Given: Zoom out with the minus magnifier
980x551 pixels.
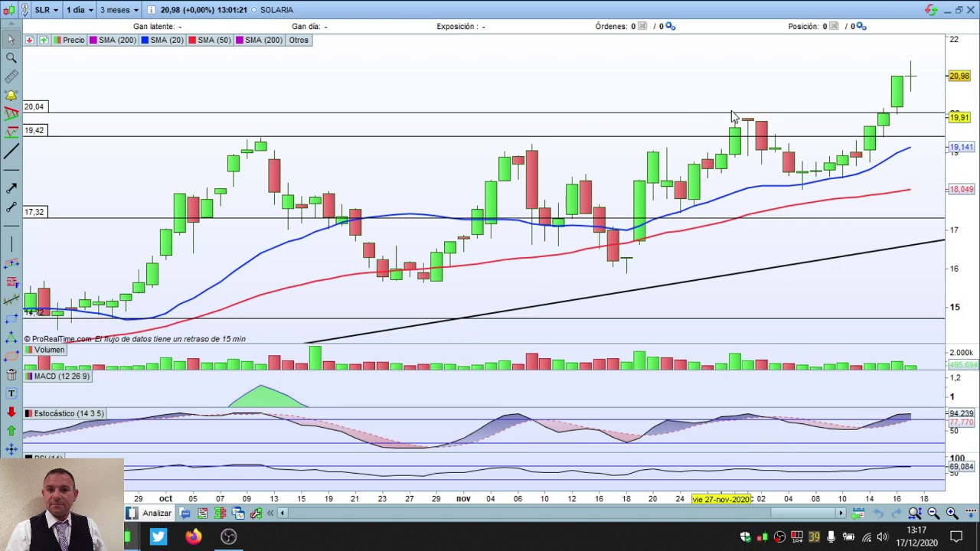Looking at the screenshot, I should click(933, 514).
